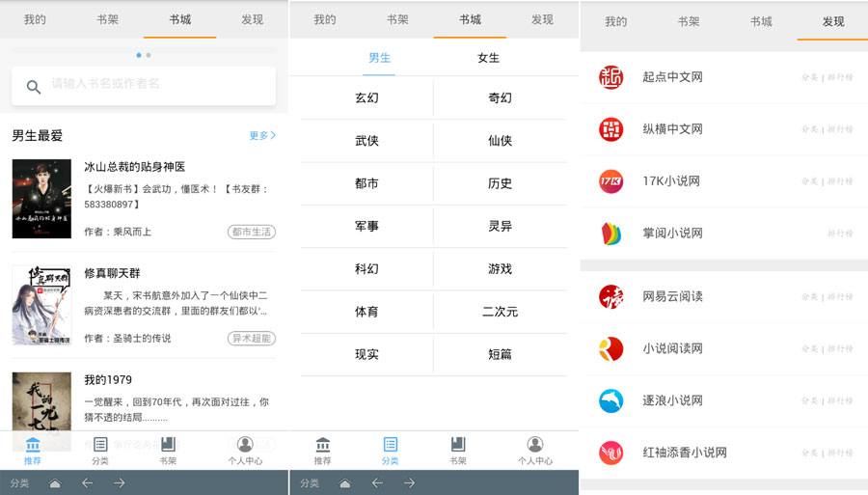Click the 异术超能 tag button
Viewport: 868px width, 495px height.
252,339
